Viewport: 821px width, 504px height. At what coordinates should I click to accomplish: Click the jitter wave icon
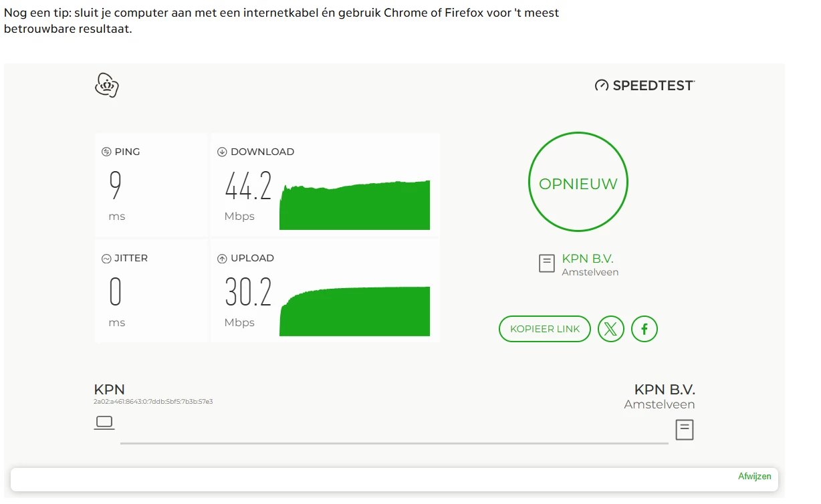coord(106,258)
